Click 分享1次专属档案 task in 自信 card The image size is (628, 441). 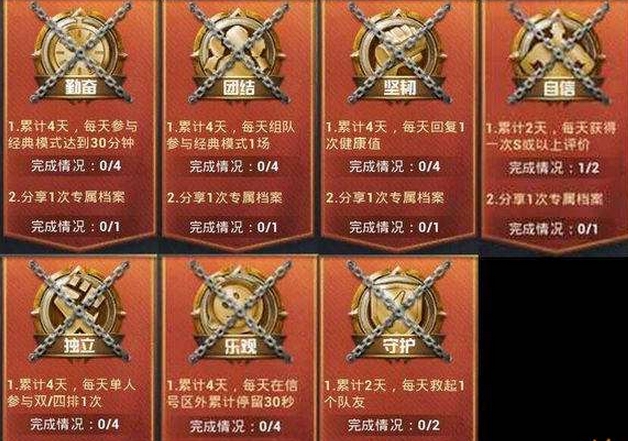point(545,199)
